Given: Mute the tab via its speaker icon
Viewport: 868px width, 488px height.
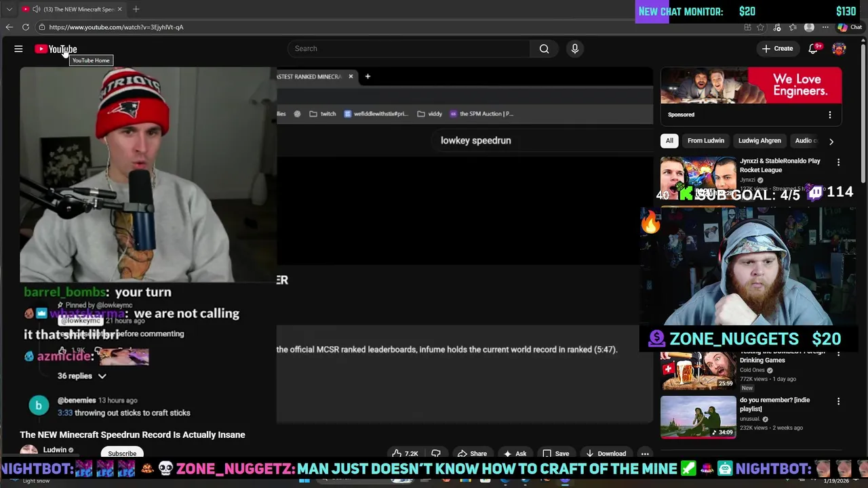Looking at the screenshot, I should point(36,9).
